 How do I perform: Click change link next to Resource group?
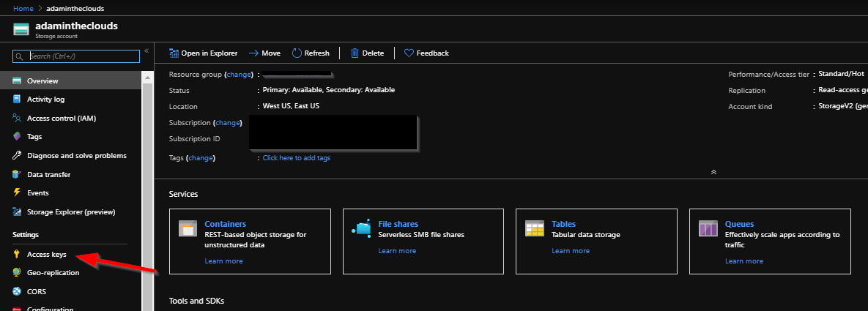239,74
